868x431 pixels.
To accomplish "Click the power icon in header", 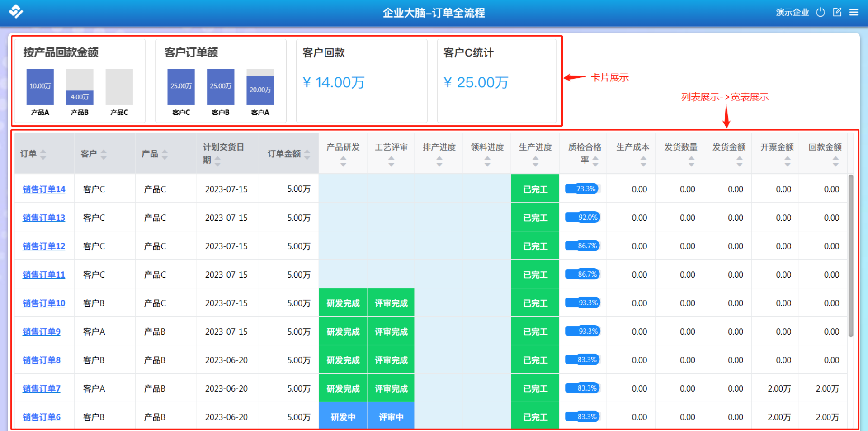I will click(821, 12).
